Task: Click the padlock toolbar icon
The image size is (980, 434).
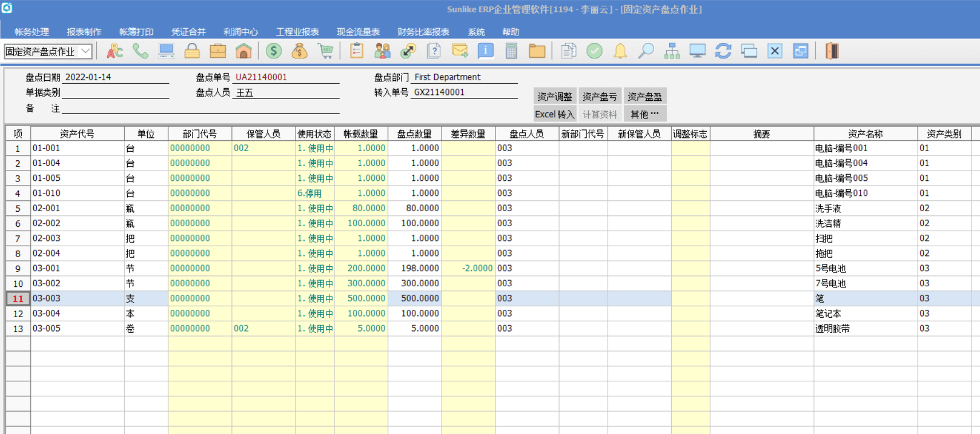Action: 192,51
